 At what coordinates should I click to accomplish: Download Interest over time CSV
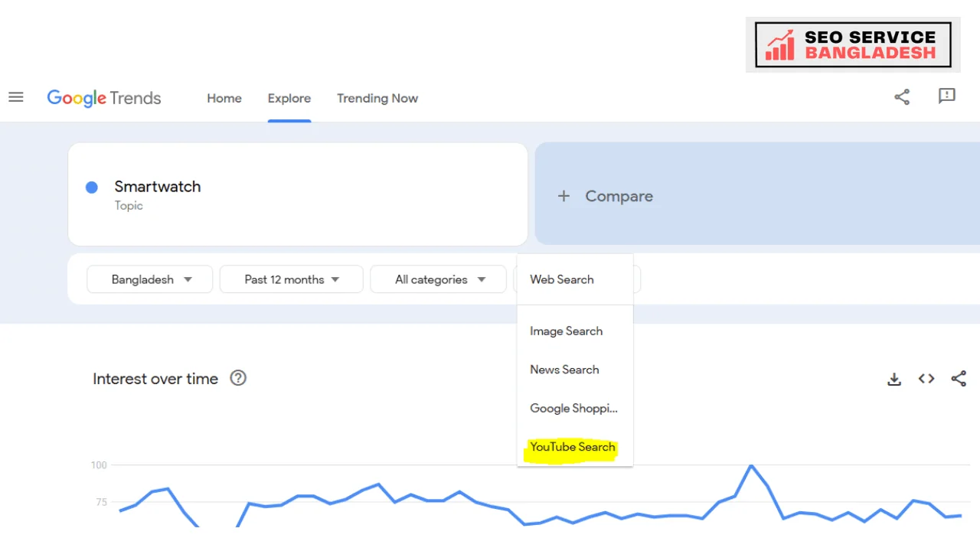pyautogui.click(x=894, y=379)
